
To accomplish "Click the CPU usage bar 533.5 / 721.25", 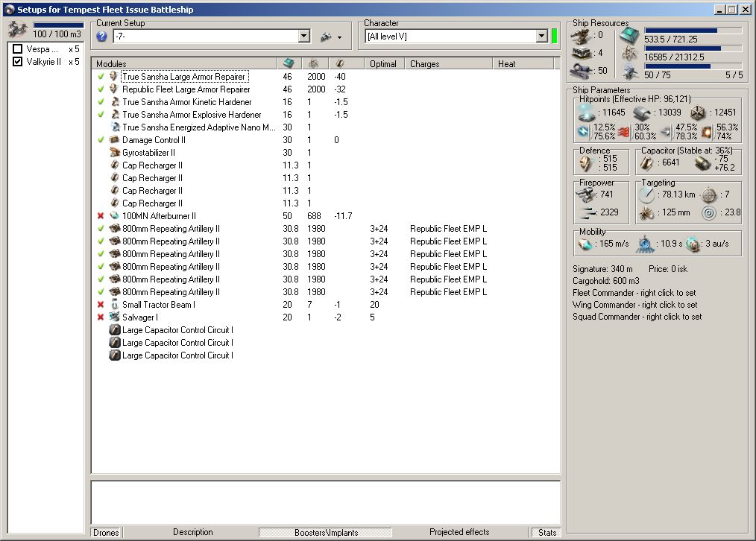I will (x=693, y=31).
